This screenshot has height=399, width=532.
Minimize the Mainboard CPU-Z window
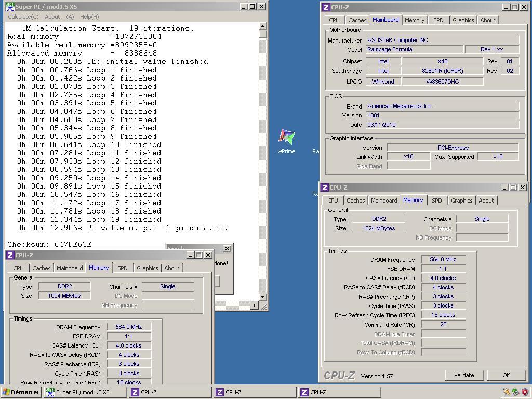click(x=506, y=7)
